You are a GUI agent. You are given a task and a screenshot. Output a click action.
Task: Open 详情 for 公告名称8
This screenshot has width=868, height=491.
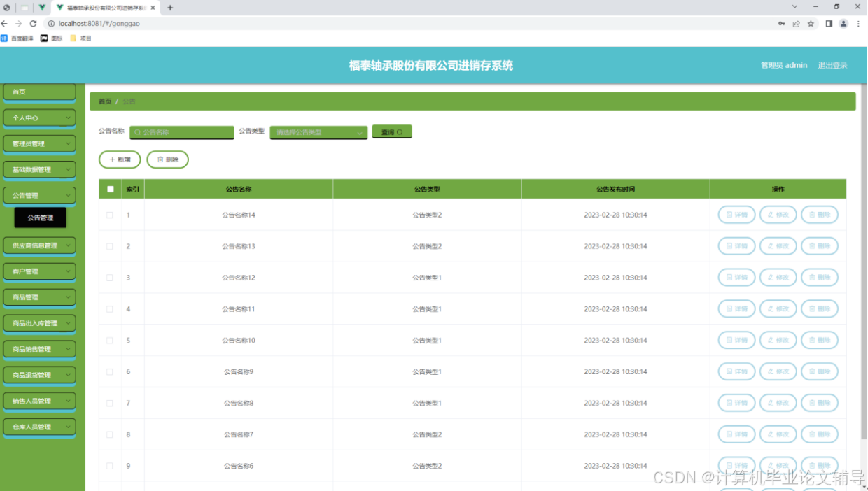tap(736, 404)
